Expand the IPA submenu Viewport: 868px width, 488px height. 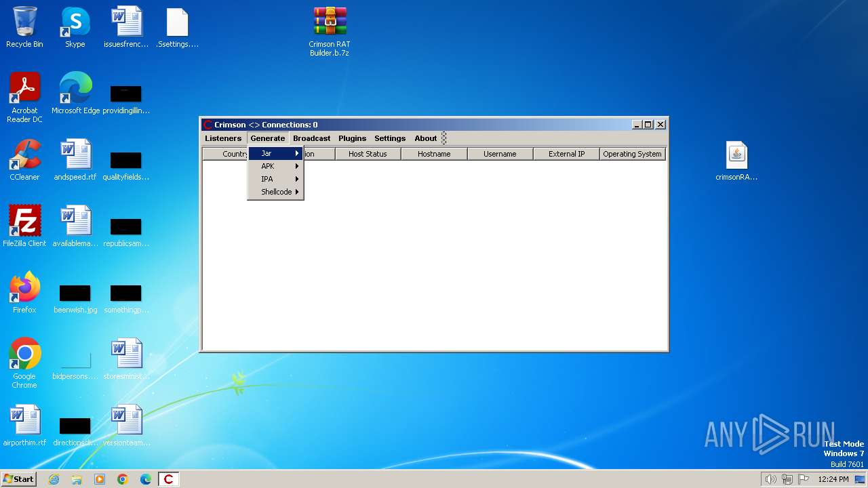pos(275,180)
